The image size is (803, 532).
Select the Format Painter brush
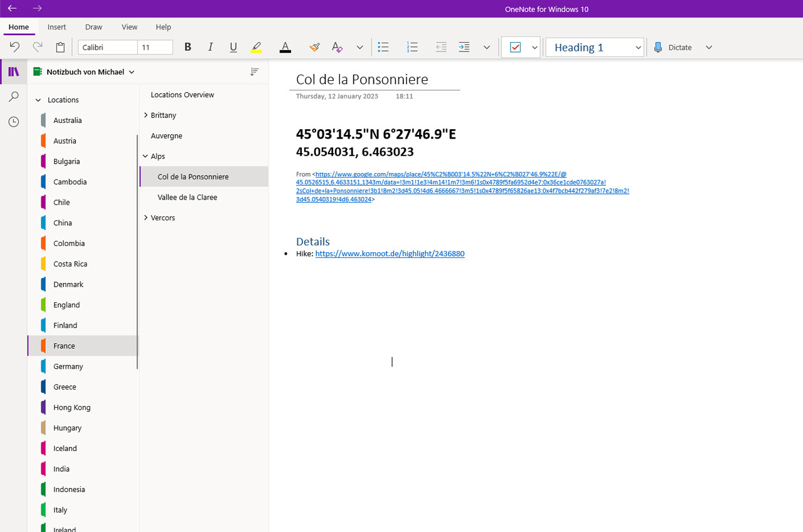pyautogui.click(x=314, y=47)
